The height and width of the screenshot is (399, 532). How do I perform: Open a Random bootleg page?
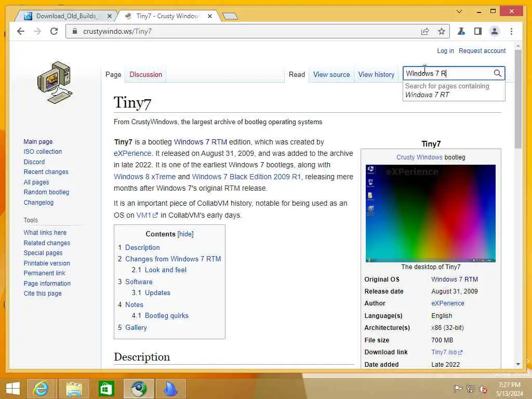click(46, 192)
